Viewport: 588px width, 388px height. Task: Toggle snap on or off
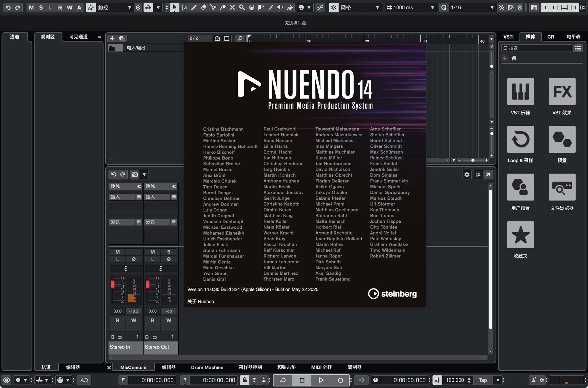pos(334,7)
